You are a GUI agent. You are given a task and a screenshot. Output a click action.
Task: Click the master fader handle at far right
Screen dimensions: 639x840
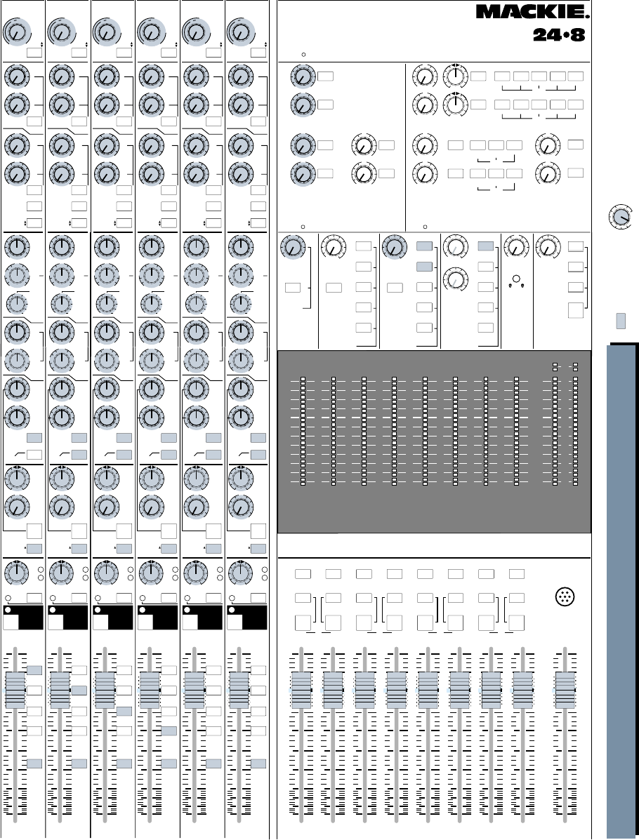click(x=565, y=690)
